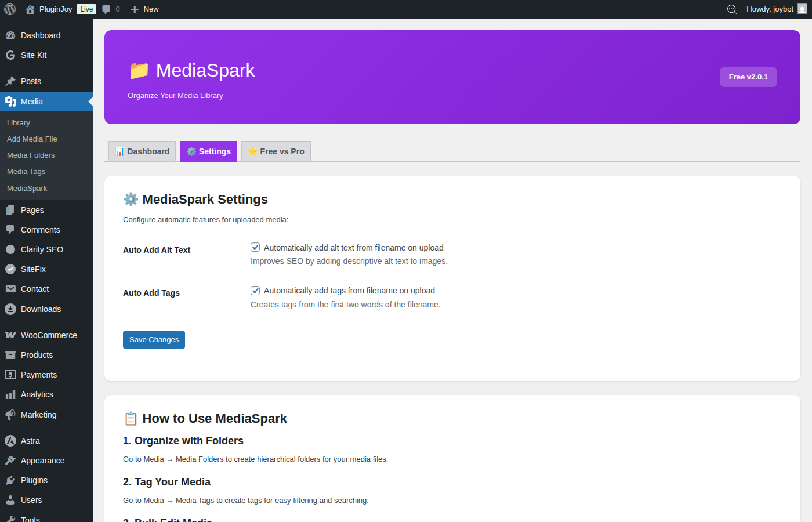Open the MediaSpark Dashboard tab
This screenshot has width=812, height=522.
142,151
